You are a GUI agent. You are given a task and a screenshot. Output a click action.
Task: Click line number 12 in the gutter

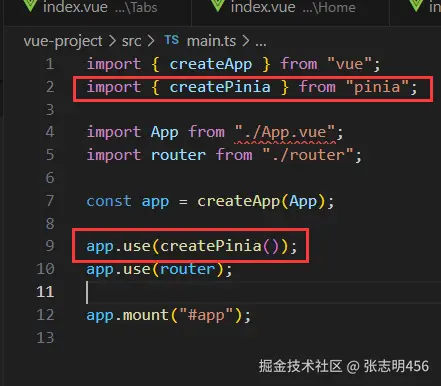click(x=45, y=315)
